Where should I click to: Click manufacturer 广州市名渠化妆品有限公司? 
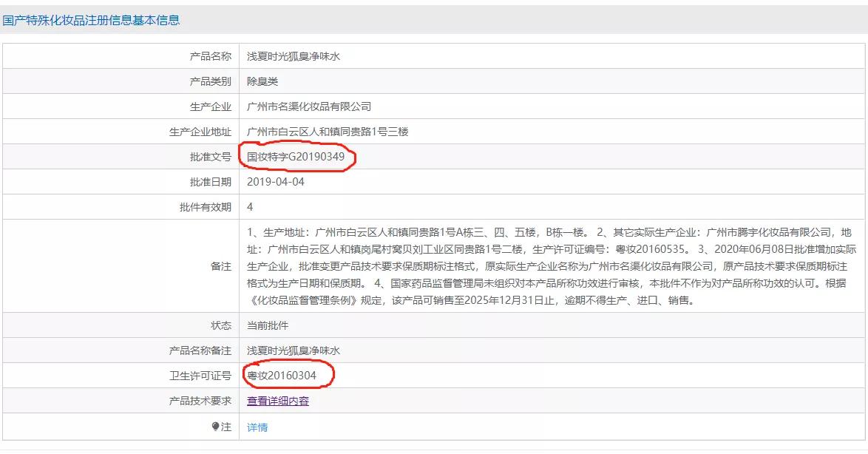click(311, 106)
